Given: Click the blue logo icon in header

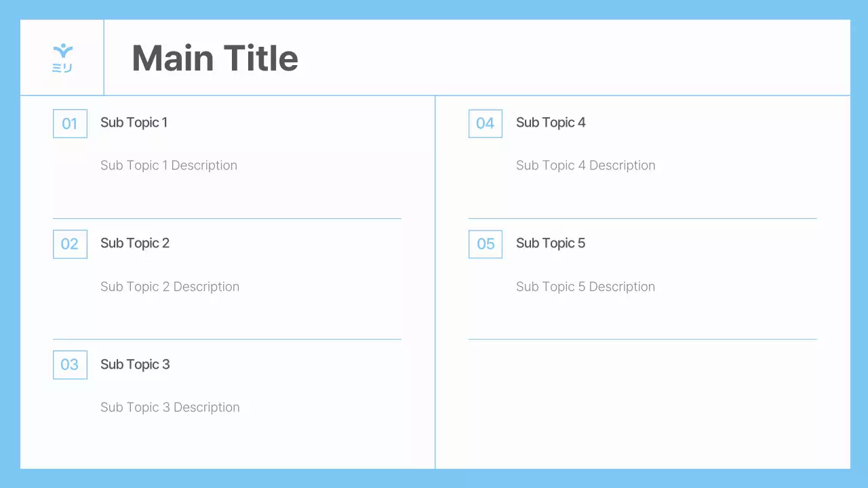Looking at the screenshot, I should [x=62, y=58].
